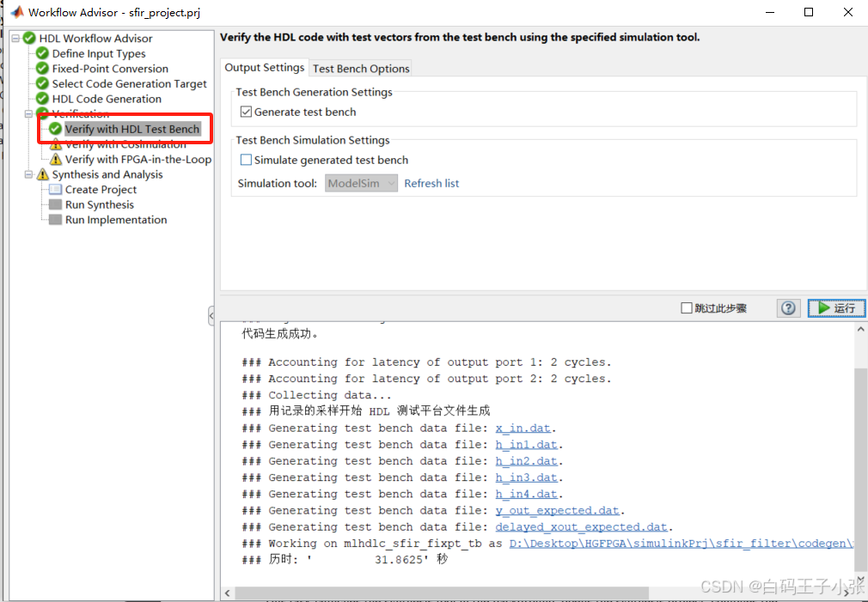Select the Synthesis and Analysis step
This screenshot has width=868, height=602.
(x=107, y=174)
